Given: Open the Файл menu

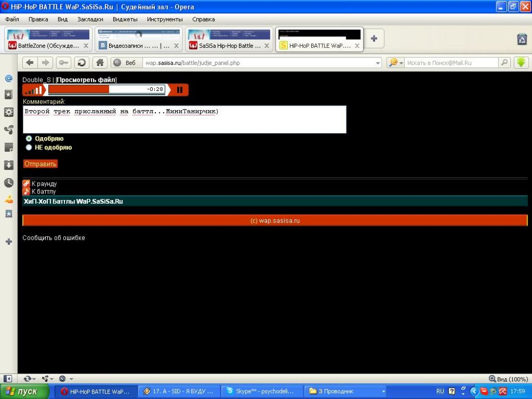Looking at the screenshot, I should pyautogui.click(x=12, y=19).
